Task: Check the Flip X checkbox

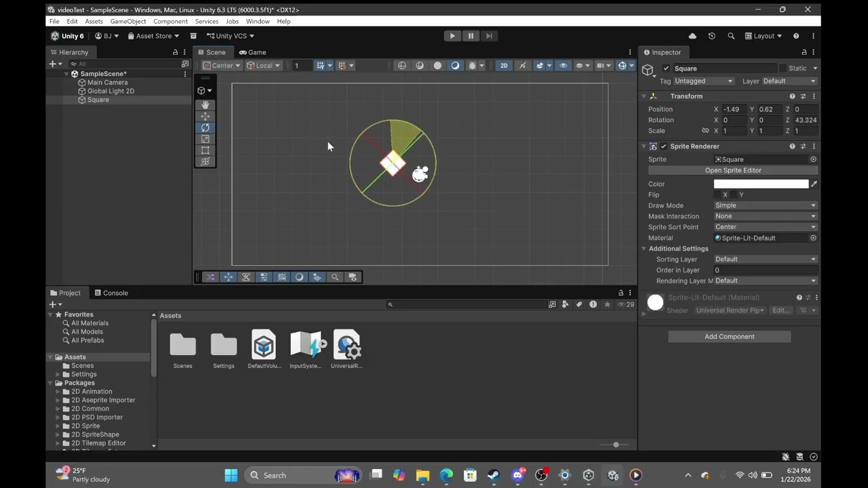Action: tap(717, 195)
